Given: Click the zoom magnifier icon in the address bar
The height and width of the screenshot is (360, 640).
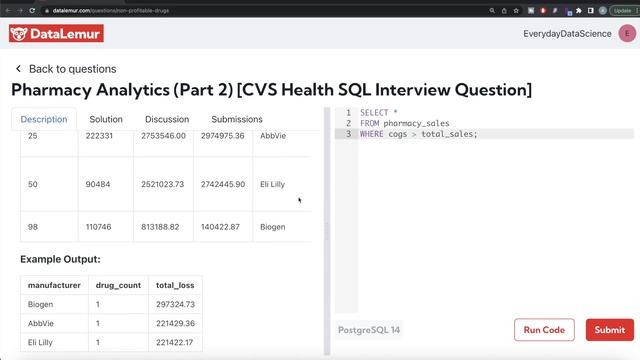Looking at the screenshot, I should pyautogui.click(x=492, y=11).
